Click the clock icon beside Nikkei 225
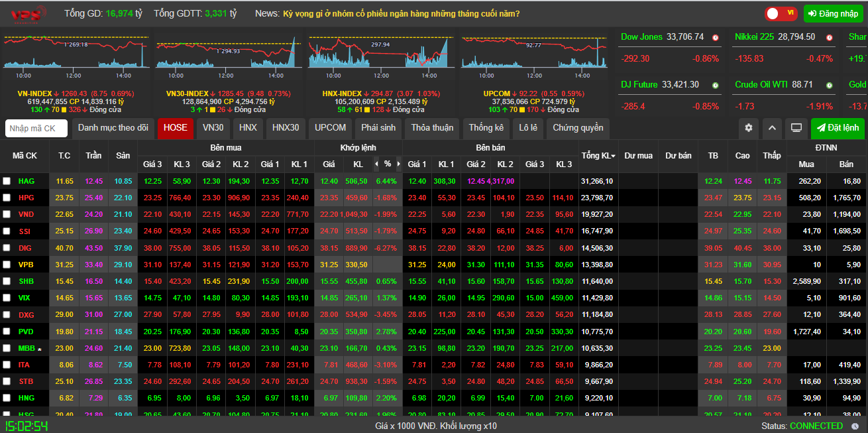868x433 pixels. (x=830, y=38)
